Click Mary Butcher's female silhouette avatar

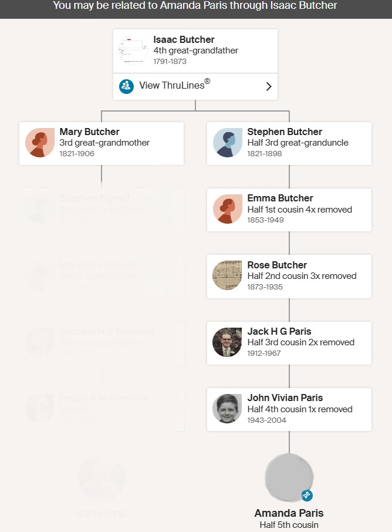point(40,143)
